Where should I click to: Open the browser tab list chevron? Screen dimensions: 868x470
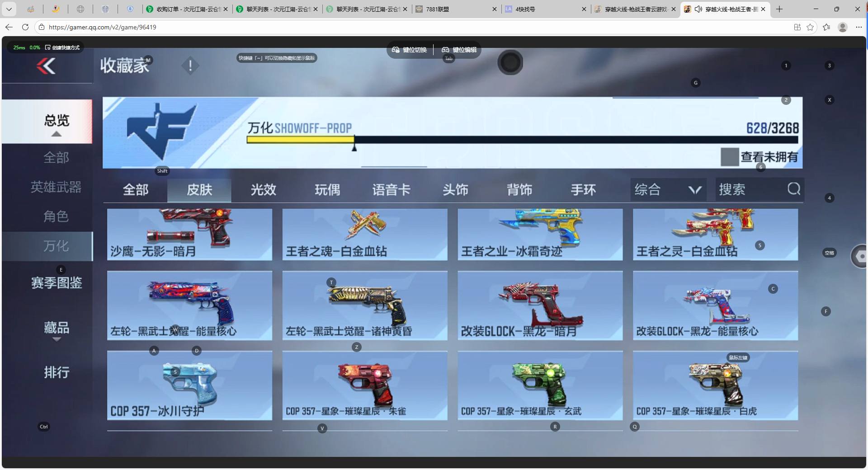pos(9,9)
